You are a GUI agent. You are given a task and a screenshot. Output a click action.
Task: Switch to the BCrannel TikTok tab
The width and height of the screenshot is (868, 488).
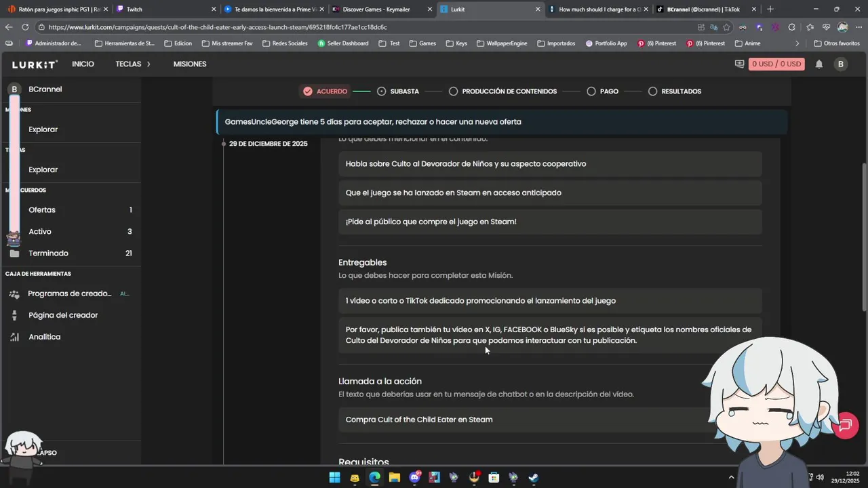pyautogui.click(x=705, y=9)
